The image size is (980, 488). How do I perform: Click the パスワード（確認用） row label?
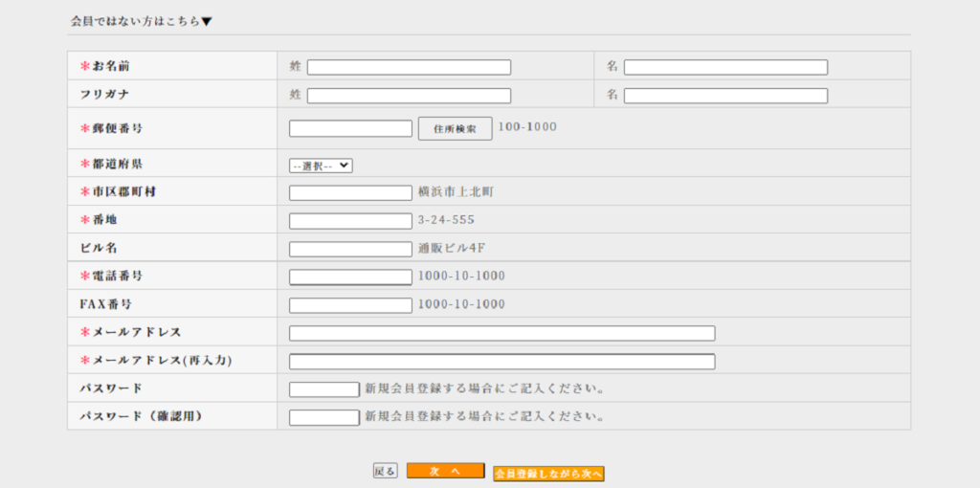point(142,416)
